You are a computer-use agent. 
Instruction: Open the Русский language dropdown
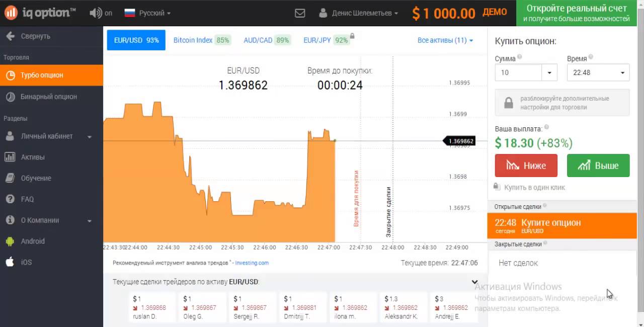[x=154, y=13]
